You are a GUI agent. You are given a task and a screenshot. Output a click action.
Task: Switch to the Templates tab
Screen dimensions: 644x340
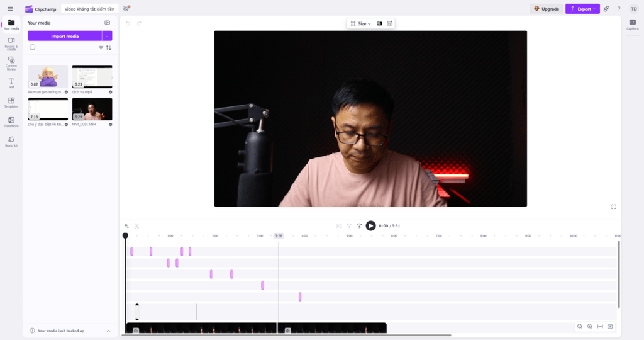[x=11, y=102]
